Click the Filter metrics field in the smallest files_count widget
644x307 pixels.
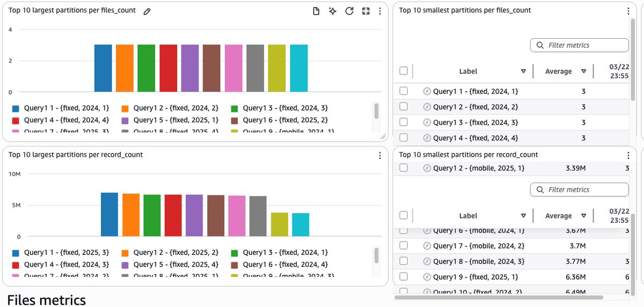579,45
